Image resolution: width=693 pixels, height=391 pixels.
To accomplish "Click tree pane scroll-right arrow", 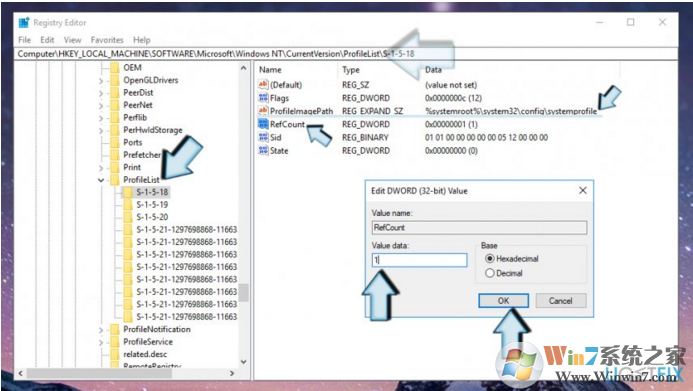I will click(232, 373).
